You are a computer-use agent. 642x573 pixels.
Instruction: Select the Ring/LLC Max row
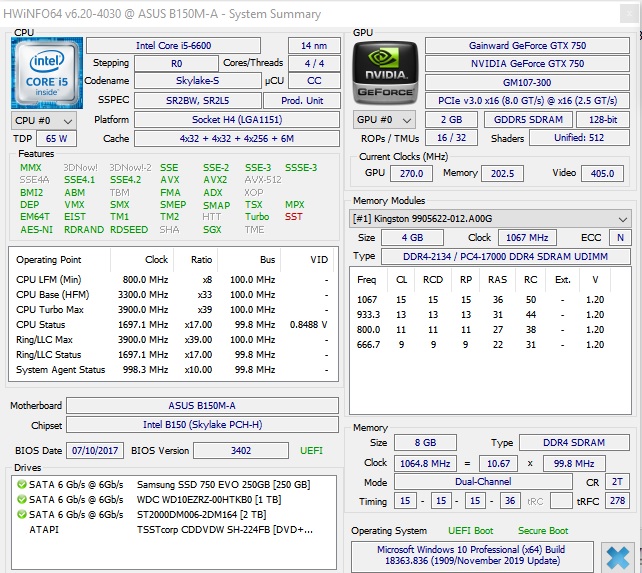tap(174, 340)
